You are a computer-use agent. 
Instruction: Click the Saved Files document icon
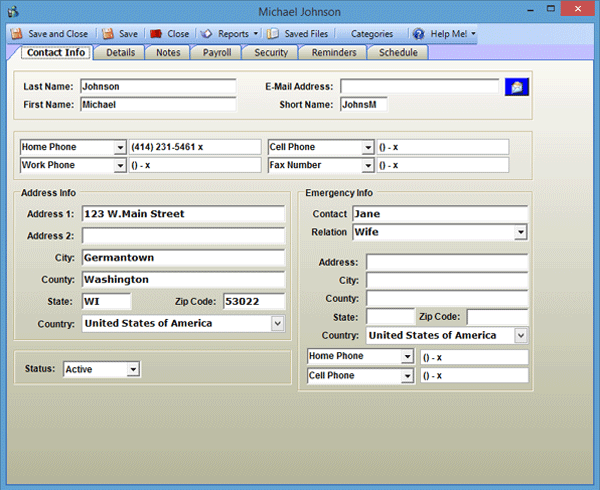click(x=273, y=34)
